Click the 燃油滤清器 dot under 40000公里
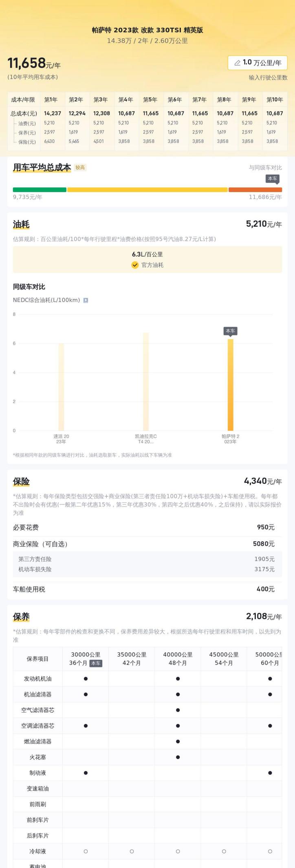 point(178,742)
